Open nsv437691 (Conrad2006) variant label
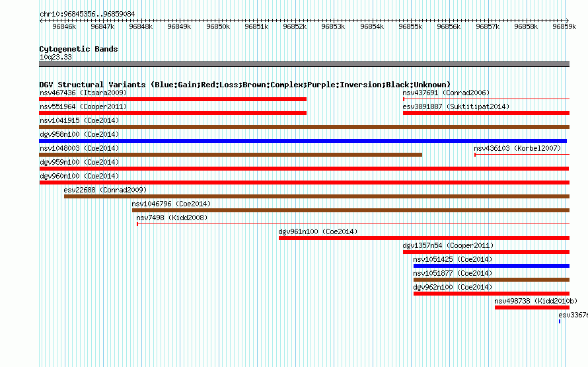This screenshot has width=588, height=367. (x=446, y=93)
